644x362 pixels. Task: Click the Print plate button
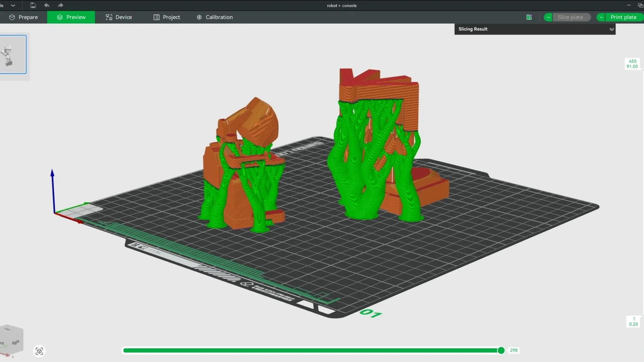click(x=623, y=17)
